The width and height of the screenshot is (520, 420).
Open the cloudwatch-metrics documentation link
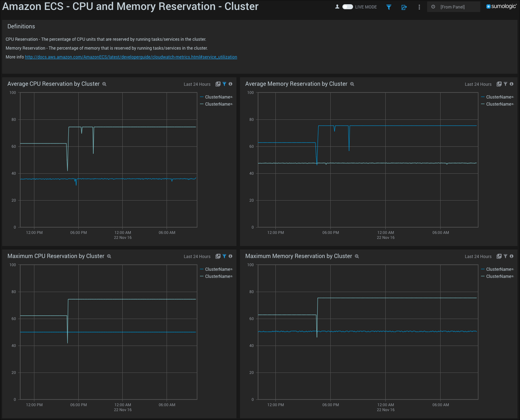[x=131, y=57]
